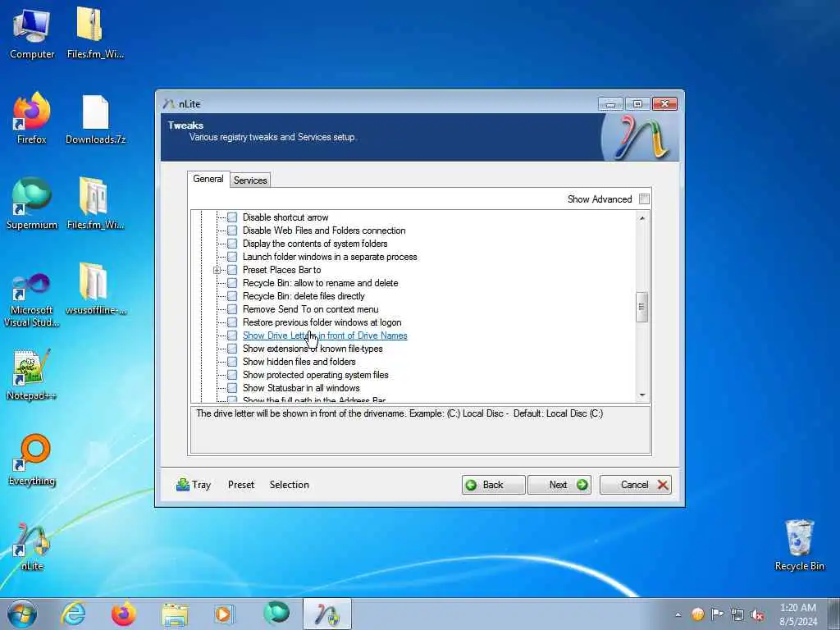Open the Windows Start menu orb

click(x=22, y=614)
